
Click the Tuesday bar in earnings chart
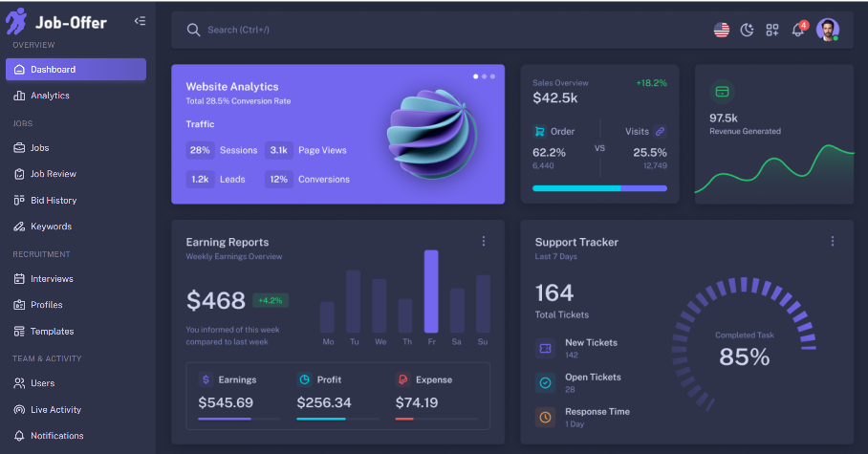353,301
